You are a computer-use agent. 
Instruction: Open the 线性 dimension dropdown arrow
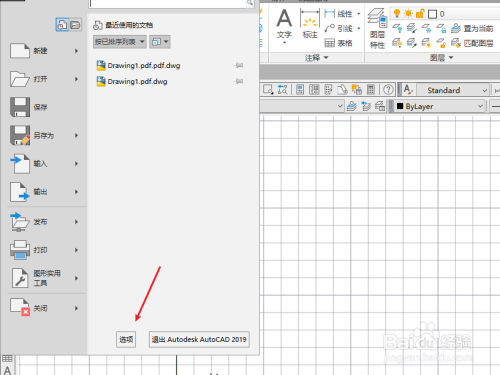click(359, 14)
